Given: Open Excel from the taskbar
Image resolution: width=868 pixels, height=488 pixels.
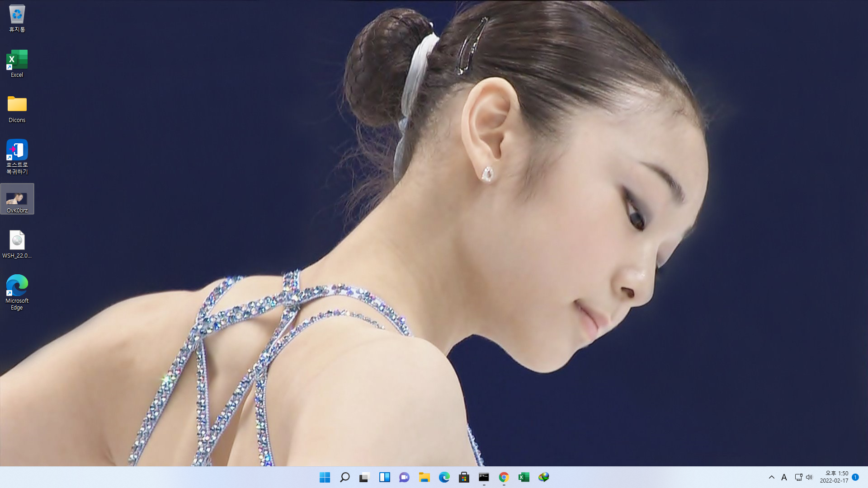Looking at the screenshot, I should [x=524, y=477].
